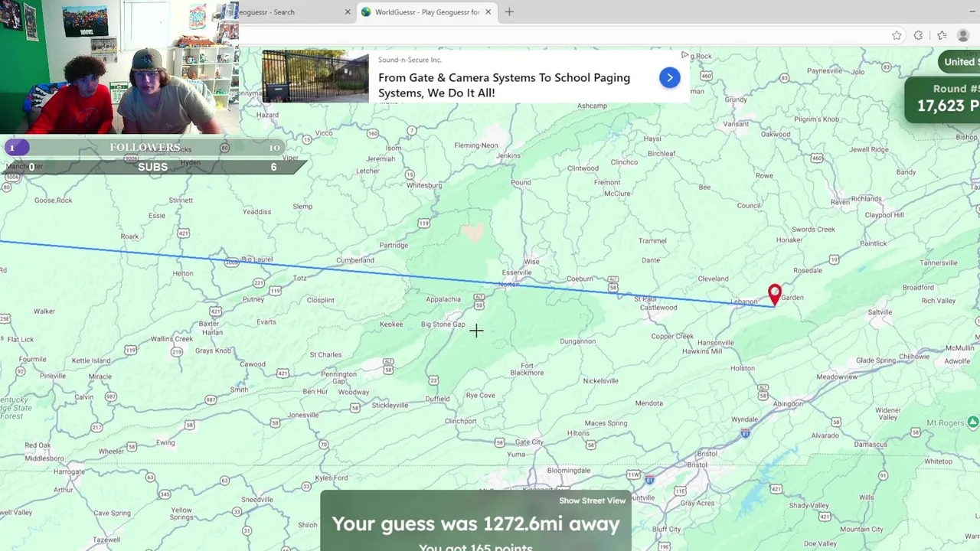980x551 pixels.
Task: Click the WorldGuessr globe favicon on the tab
Action: pos(366,12)
